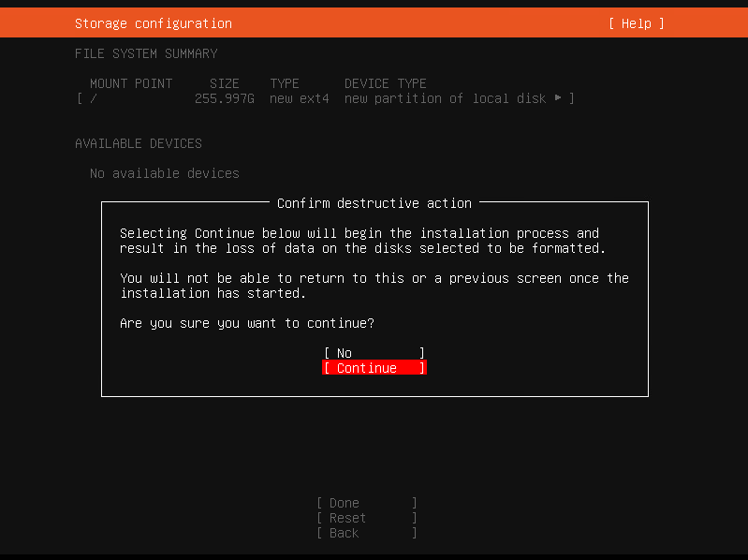Choose No in the destructive action dialog
This screenshot has width=748, height=560.
(374, 353)
